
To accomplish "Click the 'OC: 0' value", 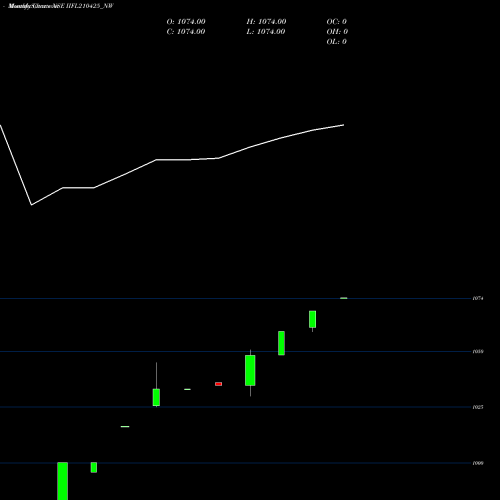I will 337,22.
